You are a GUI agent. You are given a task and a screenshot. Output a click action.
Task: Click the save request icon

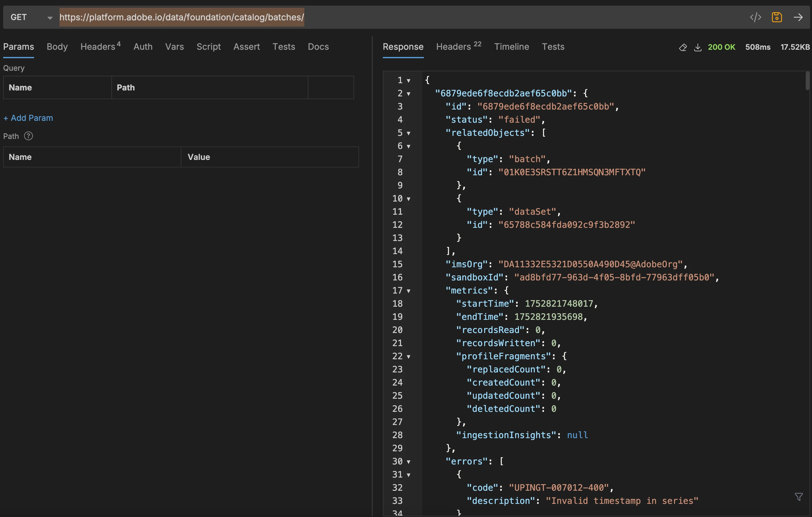tap(777, 17)
